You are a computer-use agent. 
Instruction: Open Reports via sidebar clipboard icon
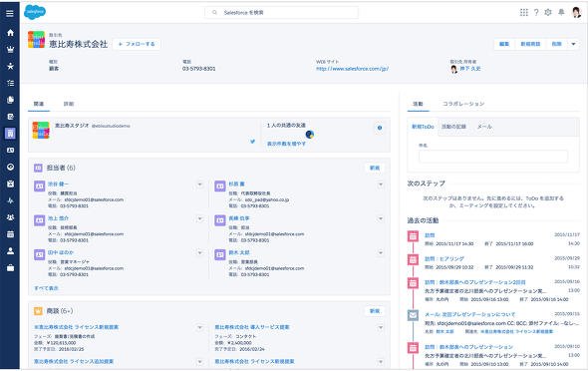[x=10, y=184]
